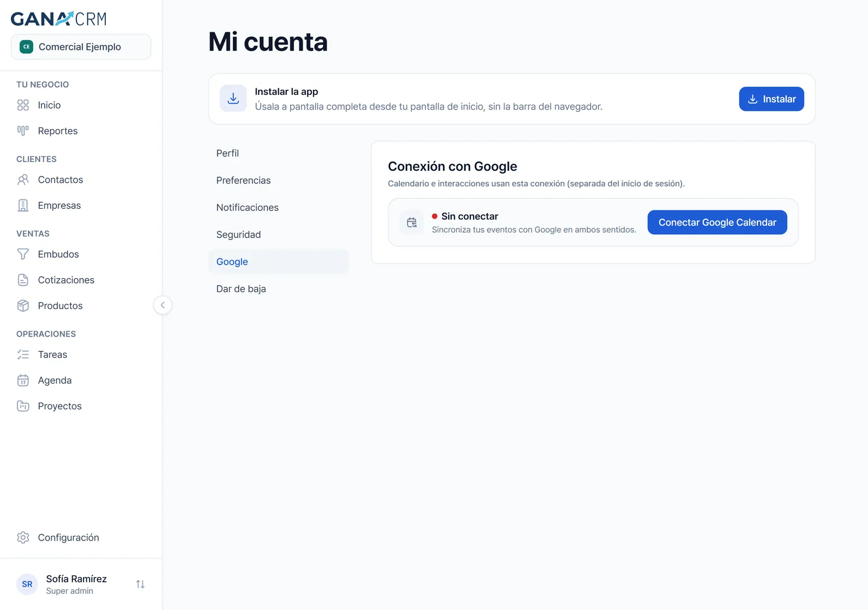Switch to the Preferencias section
This screenshot has height=610, width=868.
point(279,181)
